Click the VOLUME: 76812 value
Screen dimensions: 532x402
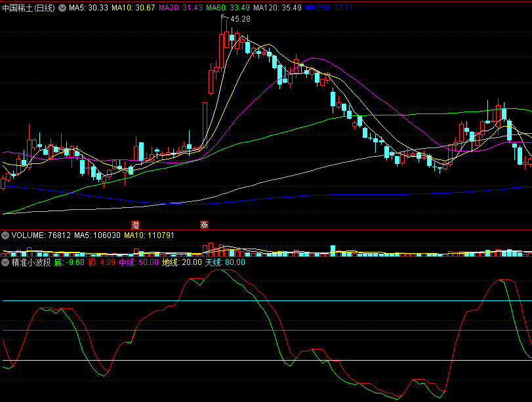click(41, 235)
